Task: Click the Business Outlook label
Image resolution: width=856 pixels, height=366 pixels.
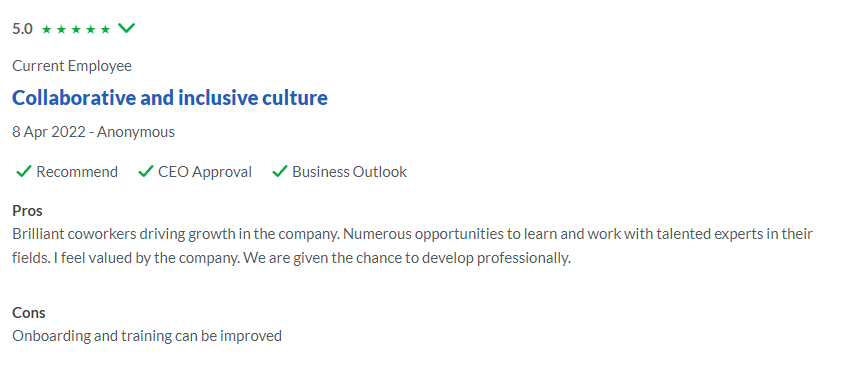Action: pyautogui.click(x=349, y=172)
